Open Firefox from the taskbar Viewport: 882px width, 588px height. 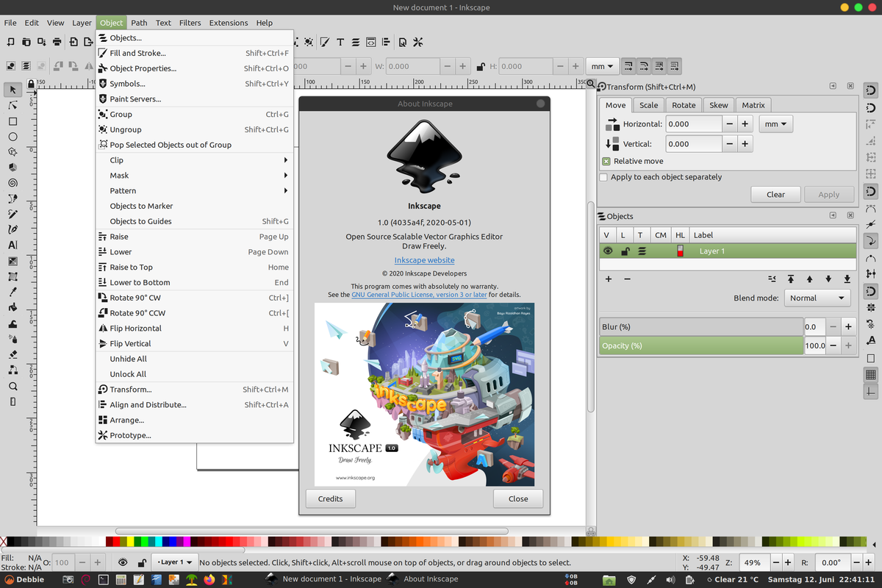click(210, 579)
